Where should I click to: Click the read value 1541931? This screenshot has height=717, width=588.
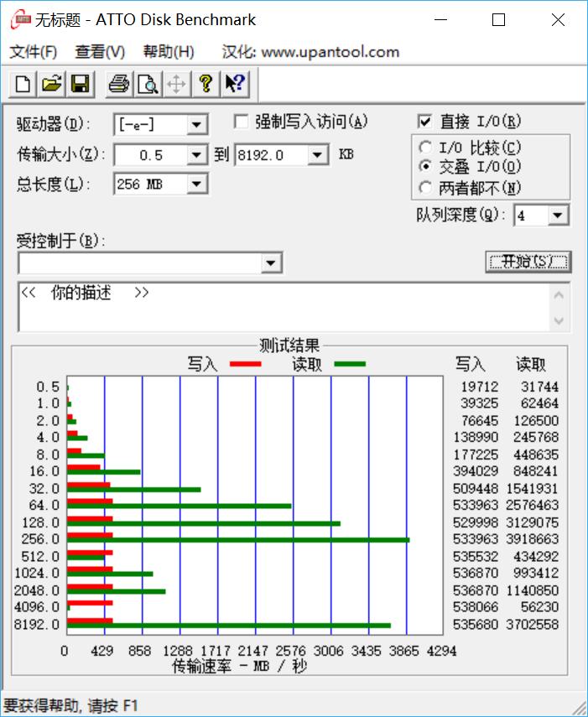click(x=532, y=488)
